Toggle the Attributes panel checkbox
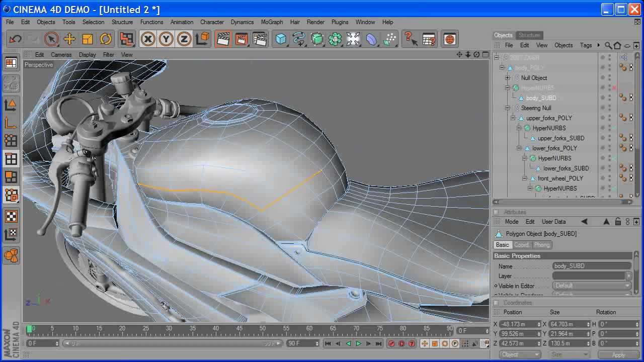The image size is (644, 362). coord(497,212)
